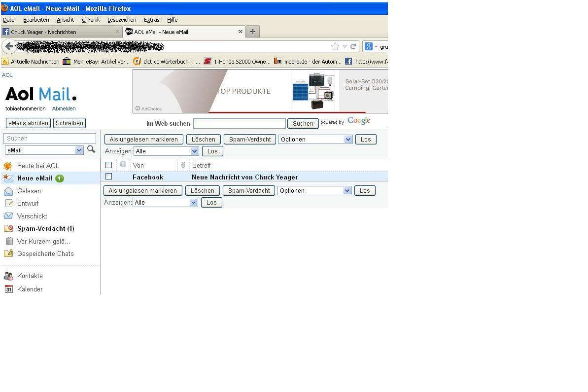
Task: Click the Abmelden link
Action: (64, 108)
